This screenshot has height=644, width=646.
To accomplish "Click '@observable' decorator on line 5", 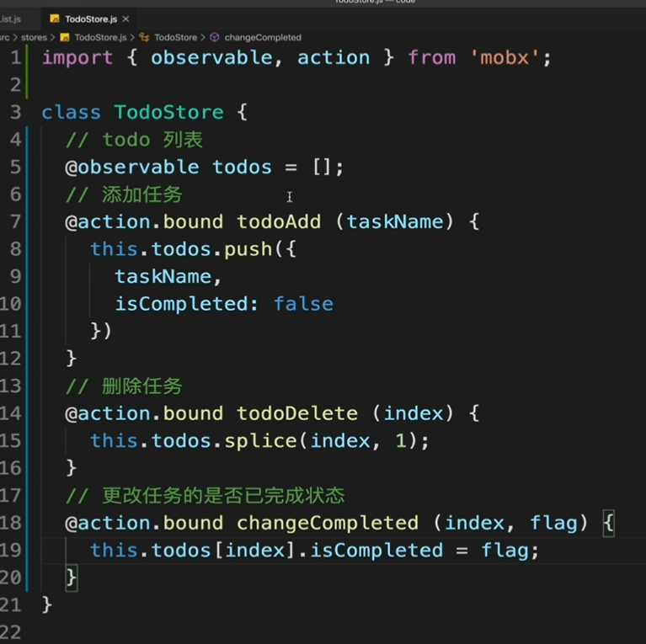I will [132, 168].
